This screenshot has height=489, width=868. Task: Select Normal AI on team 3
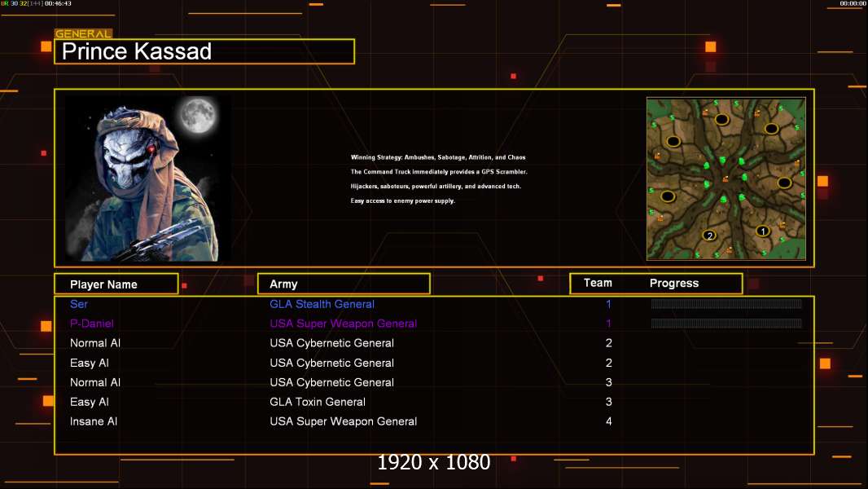(x=95, y=382)
